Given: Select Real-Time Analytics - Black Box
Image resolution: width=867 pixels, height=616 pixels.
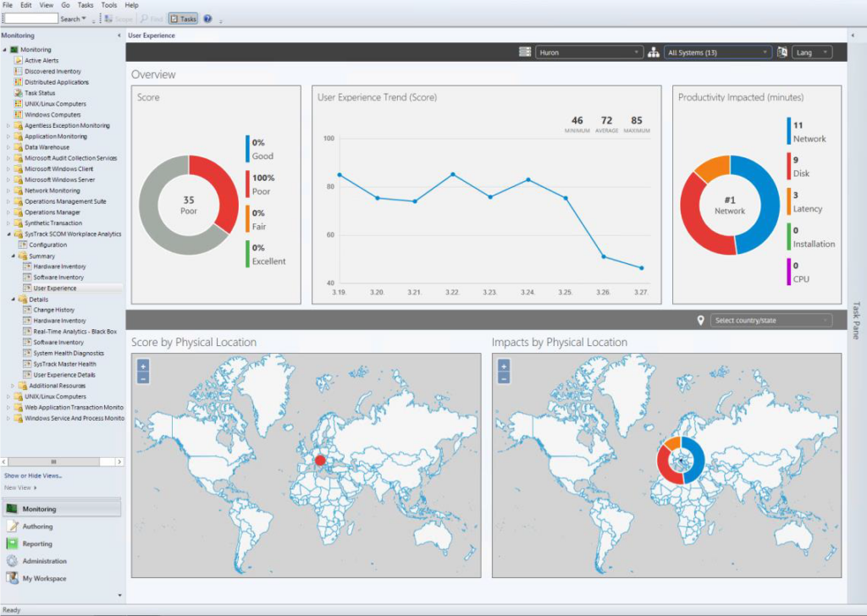Looking at the screenshot, I should pyautogui.click(x=75, y=332).
